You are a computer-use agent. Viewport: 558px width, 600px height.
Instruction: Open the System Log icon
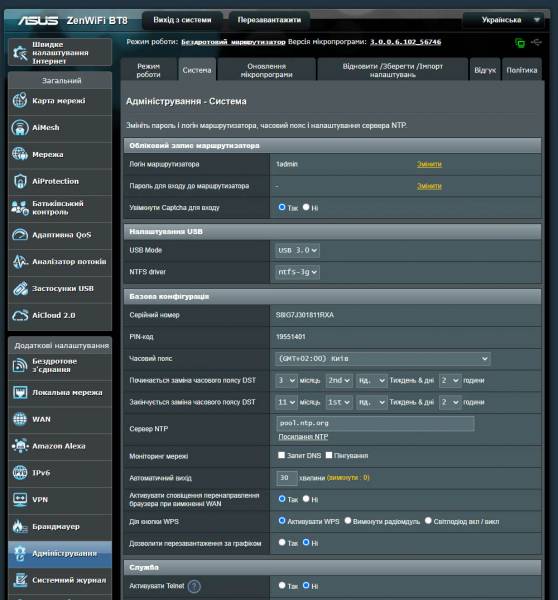[20, 580]
